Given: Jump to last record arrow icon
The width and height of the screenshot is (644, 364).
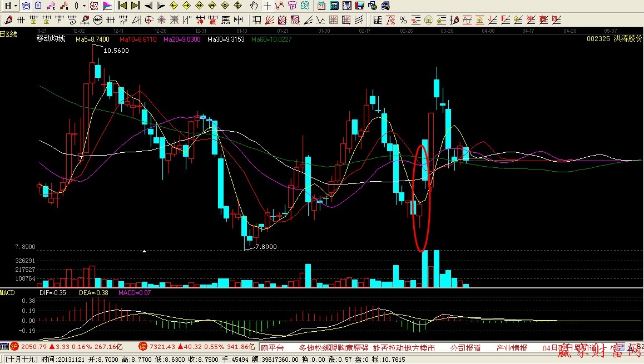Looking at the screenshot, I should tap(135, 6).
